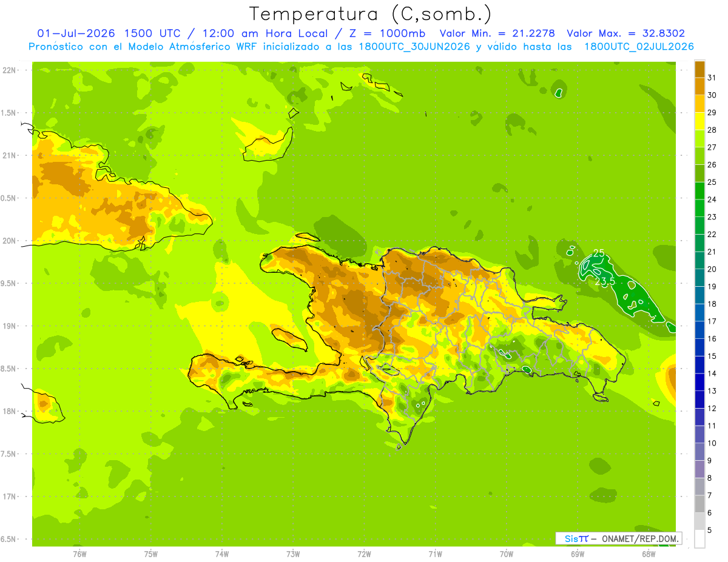The width and height of the screenshot is (728, 562).
Task: Click legend value "31"
Action: click(712, 78)
